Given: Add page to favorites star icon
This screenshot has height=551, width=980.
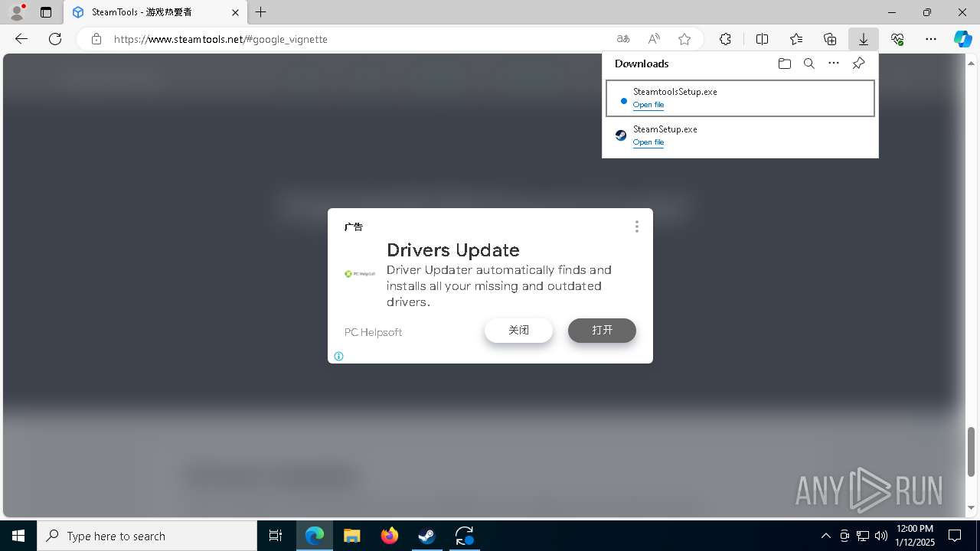Looking at the screenshot, I should pyautogui.click(x=684, y=39).
